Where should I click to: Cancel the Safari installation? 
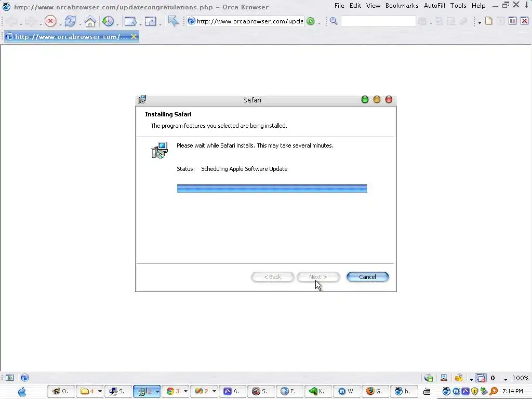[x=367, y=277]
